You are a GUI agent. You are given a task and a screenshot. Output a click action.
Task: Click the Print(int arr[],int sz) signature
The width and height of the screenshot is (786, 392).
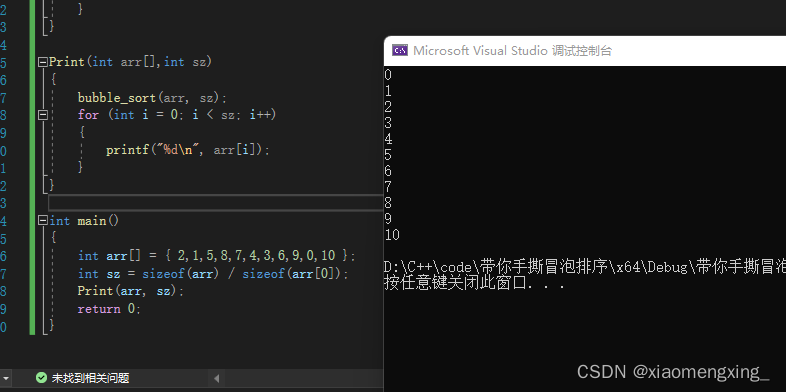click(x=130, y=62)
